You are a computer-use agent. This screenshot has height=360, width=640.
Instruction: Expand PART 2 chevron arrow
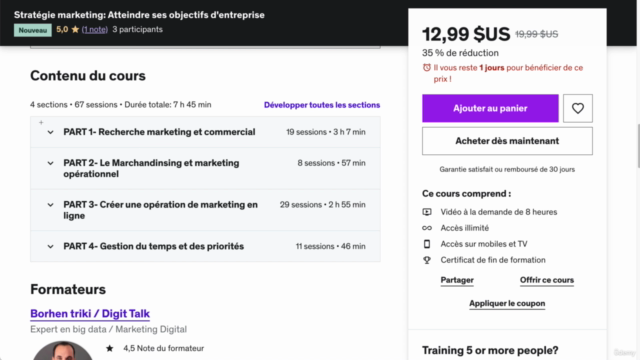point(50,163)
